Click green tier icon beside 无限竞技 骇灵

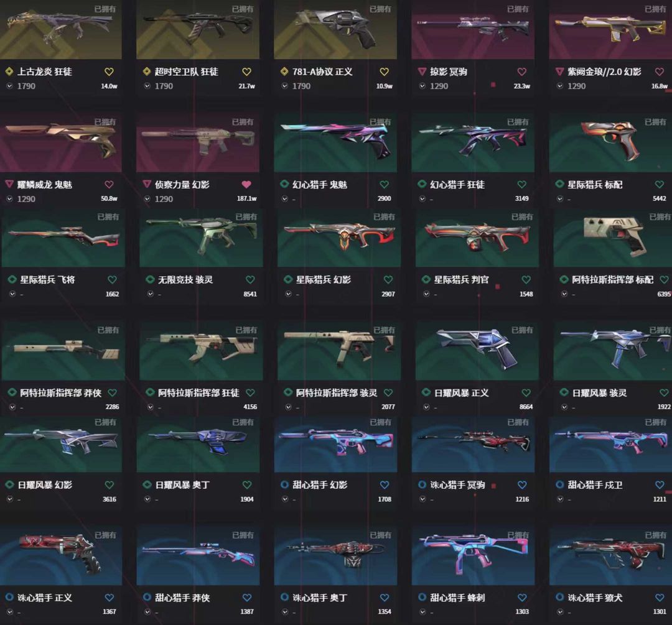click(150, 280)
